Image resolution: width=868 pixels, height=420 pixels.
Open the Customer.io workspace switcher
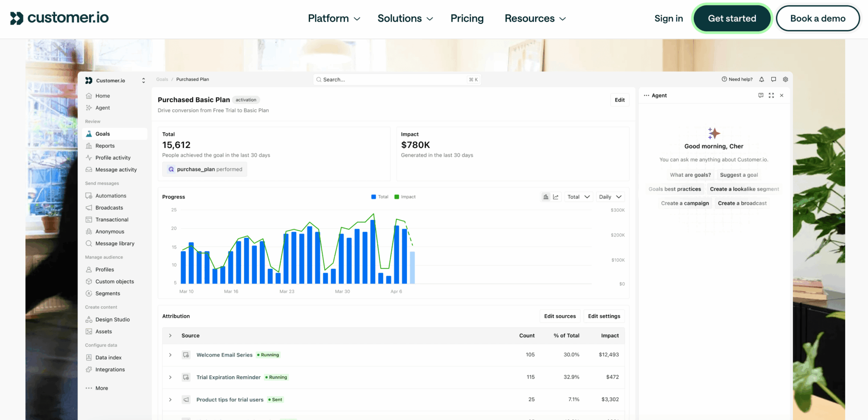pos(115,81)
